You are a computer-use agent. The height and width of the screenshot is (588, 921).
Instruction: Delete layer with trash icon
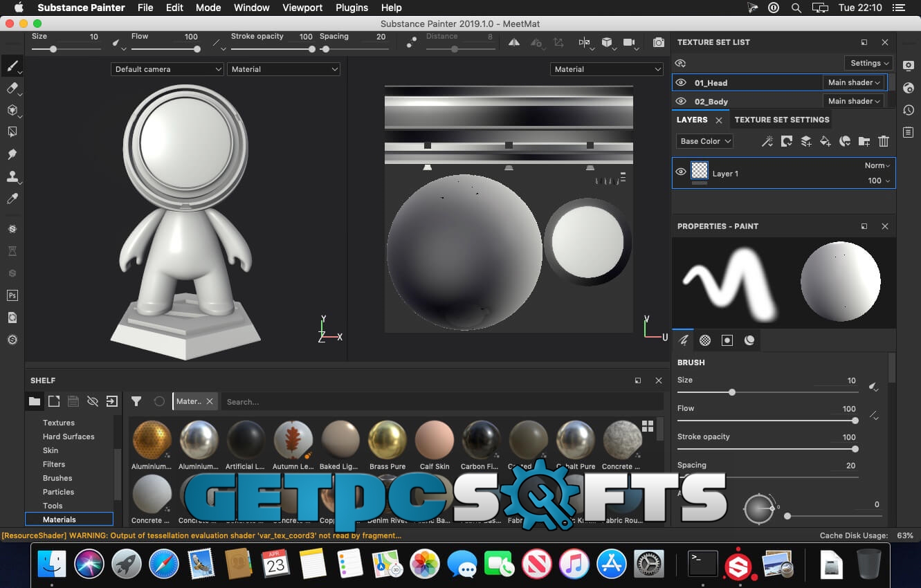884,141
